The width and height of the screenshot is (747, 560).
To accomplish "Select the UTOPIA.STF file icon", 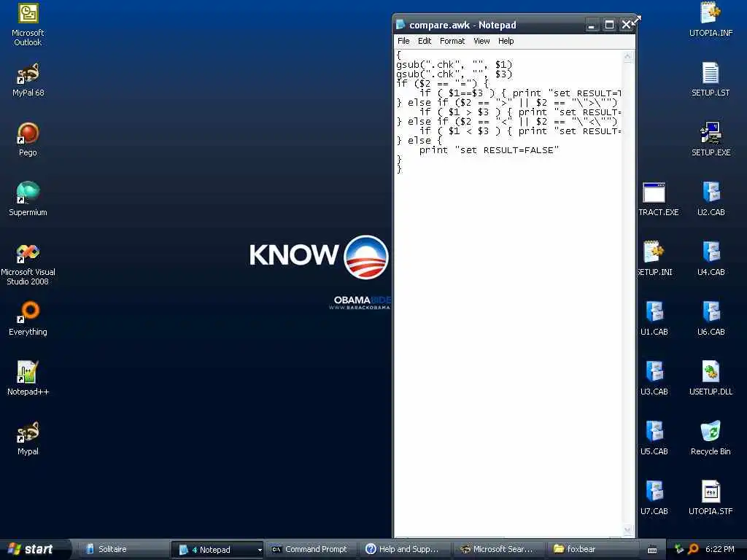I will [x=711, y=498].
